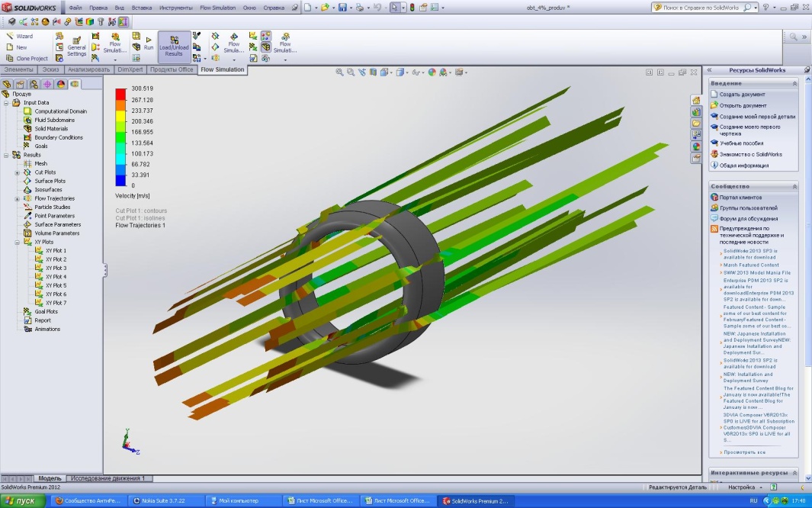This screenshot has height=508, width=812.
Task: Open the Настройка status bar dropdown
Action: 745,487
